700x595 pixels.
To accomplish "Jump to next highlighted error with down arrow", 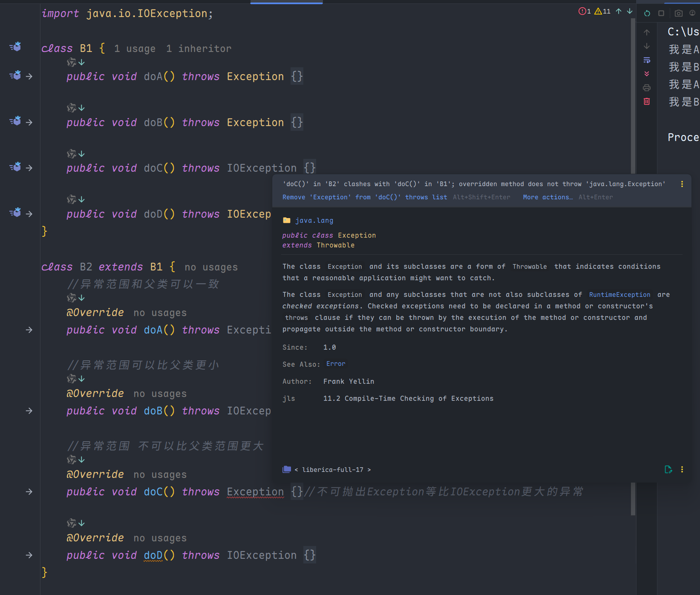I will click(x=630, y=11).
